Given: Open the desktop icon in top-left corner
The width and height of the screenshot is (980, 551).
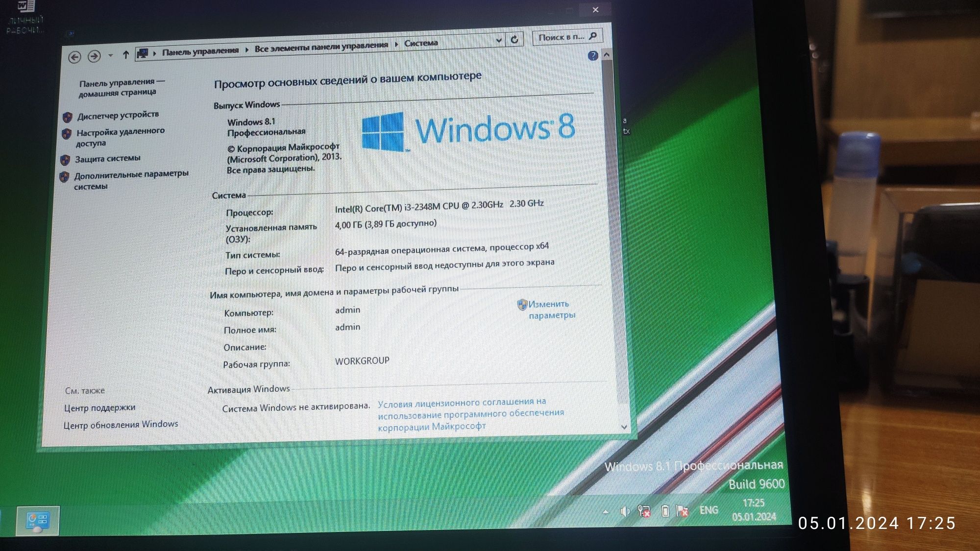Looking at the screenshot, I should pyautogui.click(x=25, y=18).
